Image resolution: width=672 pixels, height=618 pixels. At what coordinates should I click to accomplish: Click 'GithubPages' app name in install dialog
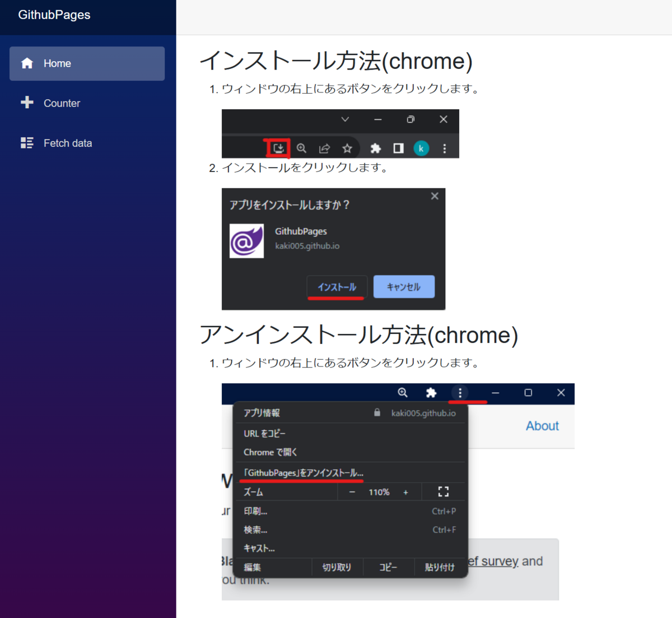pyautogui.click(x=301, y=231)
